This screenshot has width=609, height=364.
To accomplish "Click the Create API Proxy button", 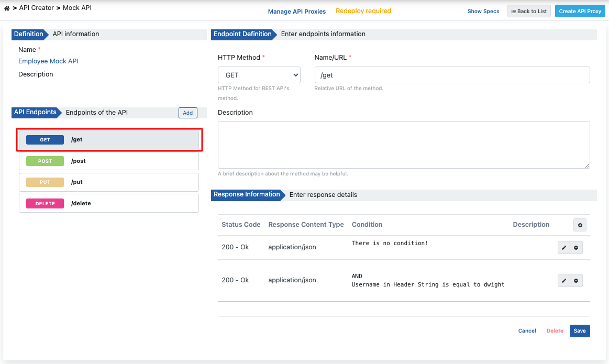I will coord(580,10).
